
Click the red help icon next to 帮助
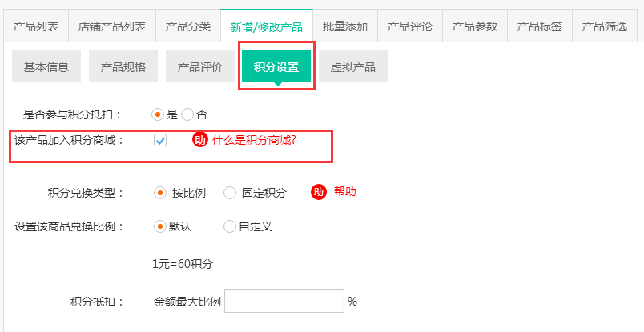pyautogui.click(x=319, y=192)
